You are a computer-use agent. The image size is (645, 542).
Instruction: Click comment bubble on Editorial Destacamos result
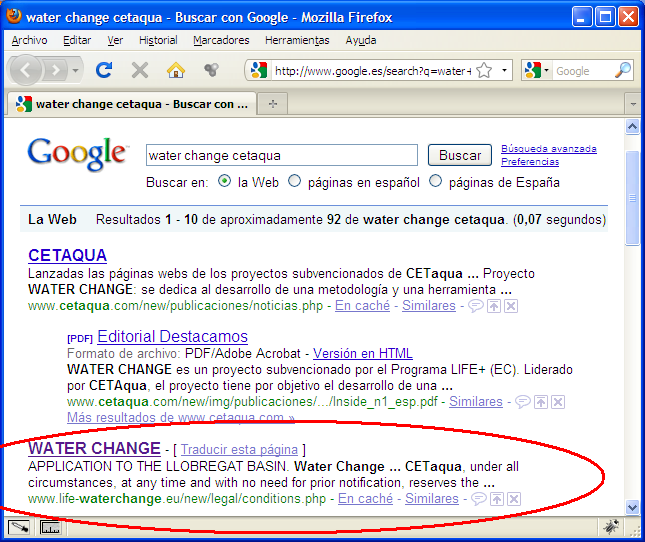tap(523, 402)
